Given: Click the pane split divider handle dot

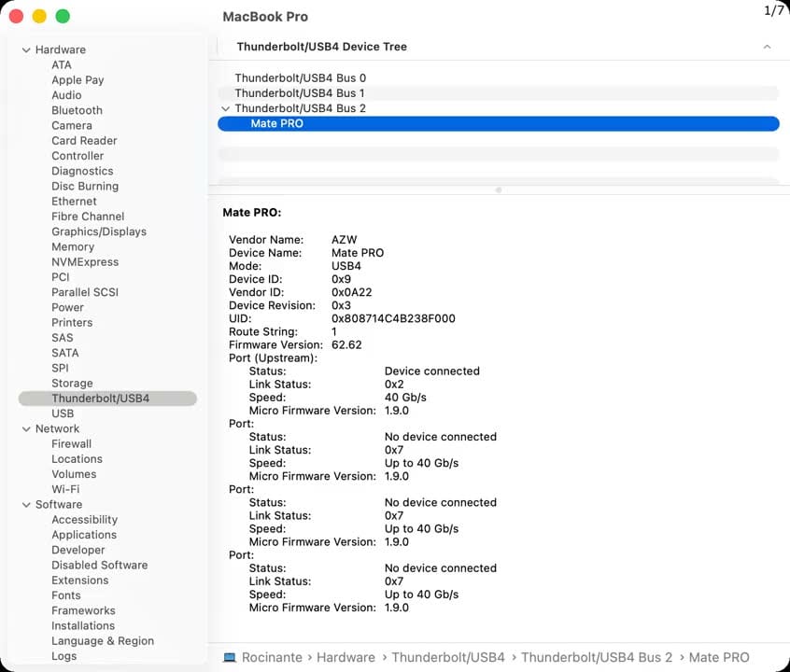Looking at the screenshot, I should click(x=499, y=190).
